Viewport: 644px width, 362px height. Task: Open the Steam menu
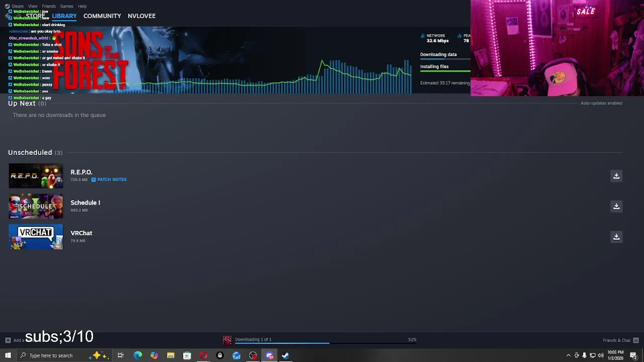[x=18, y=6]
